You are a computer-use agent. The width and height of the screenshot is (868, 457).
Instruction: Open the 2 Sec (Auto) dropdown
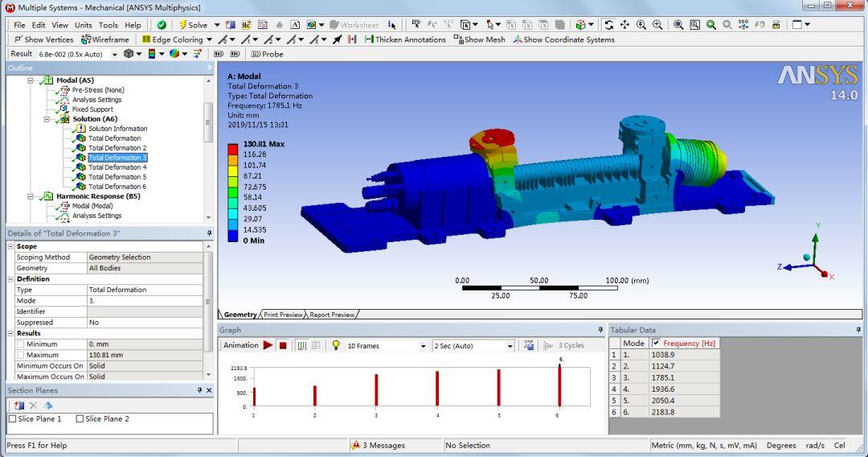tap(510, 346)
